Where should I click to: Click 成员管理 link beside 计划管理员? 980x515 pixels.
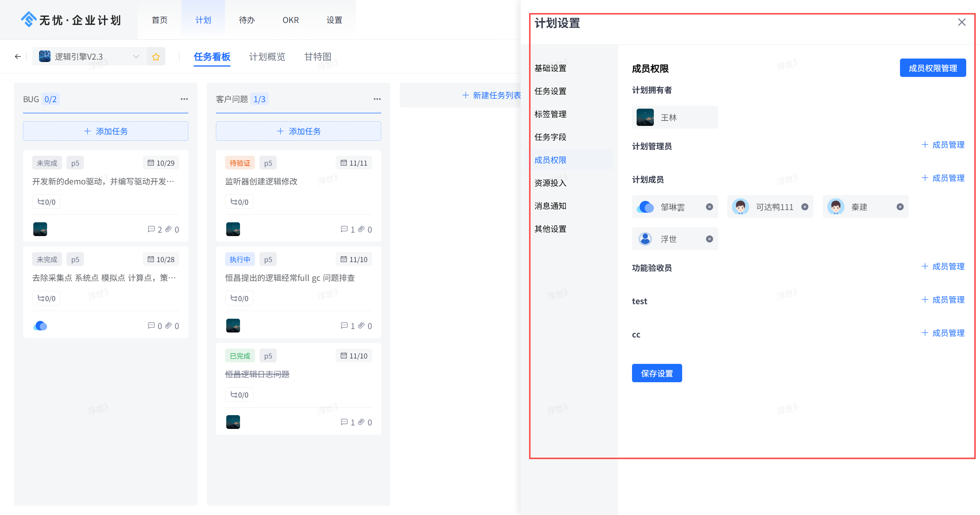point(943,145)
